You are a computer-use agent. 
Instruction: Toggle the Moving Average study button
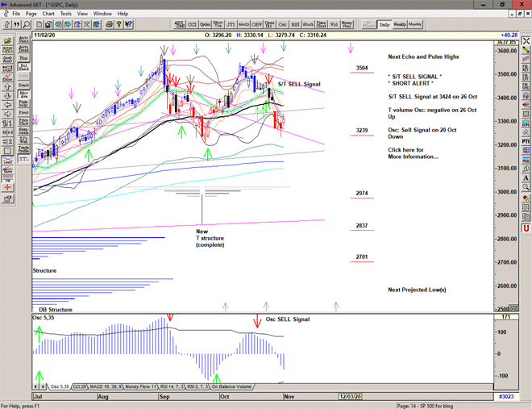tap(24, 94)
